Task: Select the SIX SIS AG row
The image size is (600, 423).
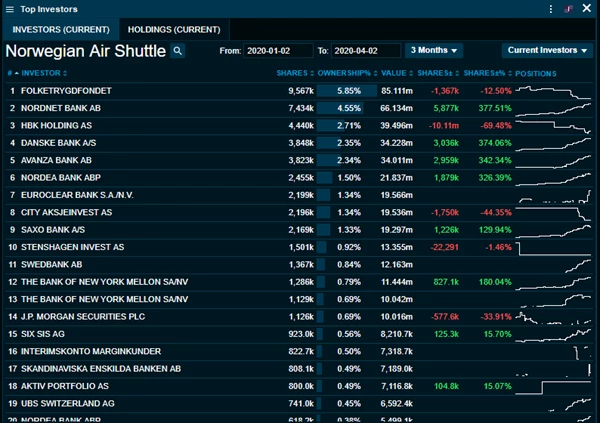Action: (299, 334)
